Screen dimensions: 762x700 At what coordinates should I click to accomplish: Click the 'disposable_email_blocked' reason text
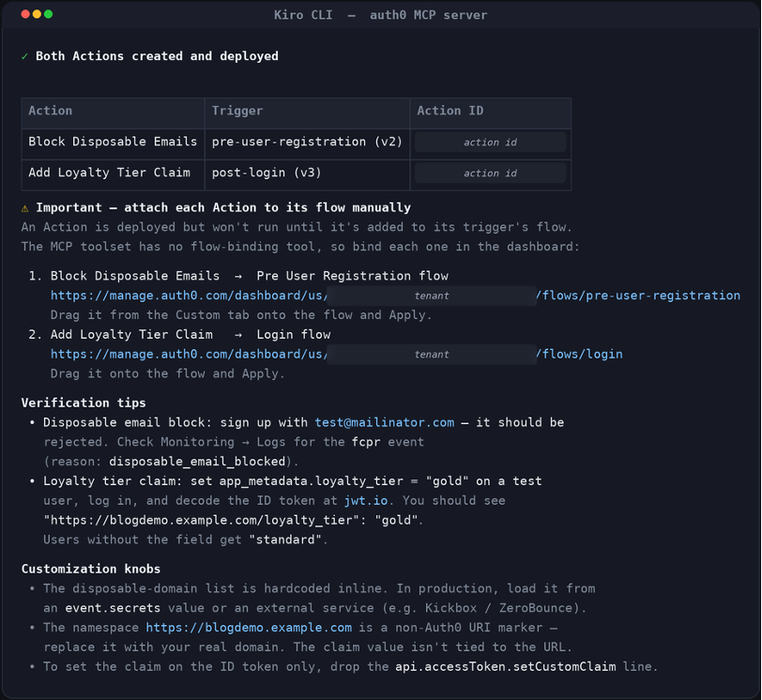(x=197, y=462)
